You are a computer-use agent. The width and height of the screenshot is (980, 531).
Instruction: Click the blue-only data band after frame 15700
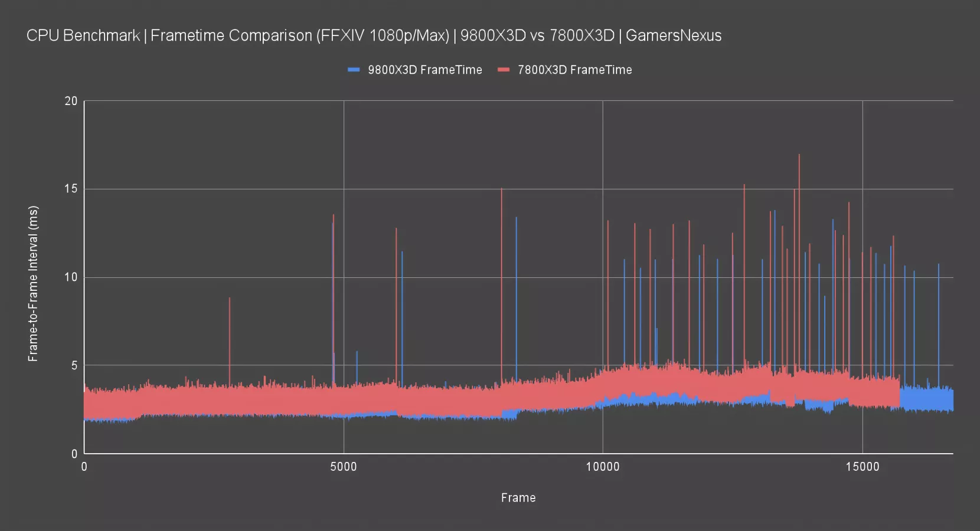click(x=927, y=399)
